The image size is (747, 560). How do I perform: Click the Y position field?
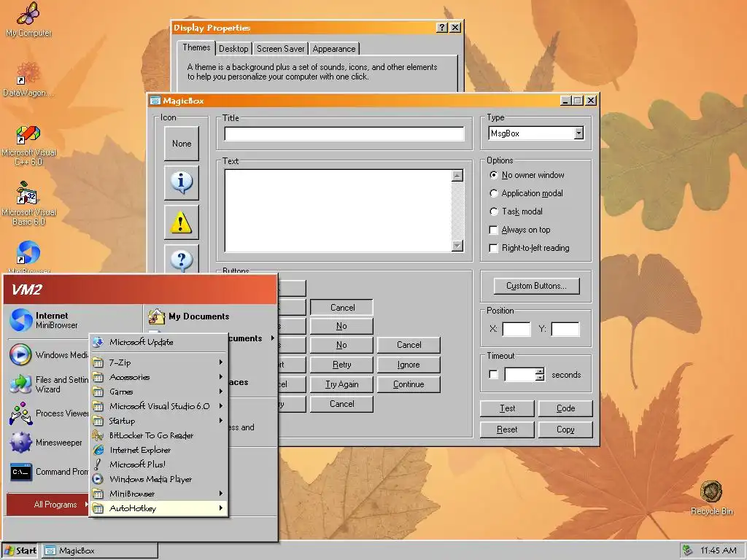click(565, 329)
